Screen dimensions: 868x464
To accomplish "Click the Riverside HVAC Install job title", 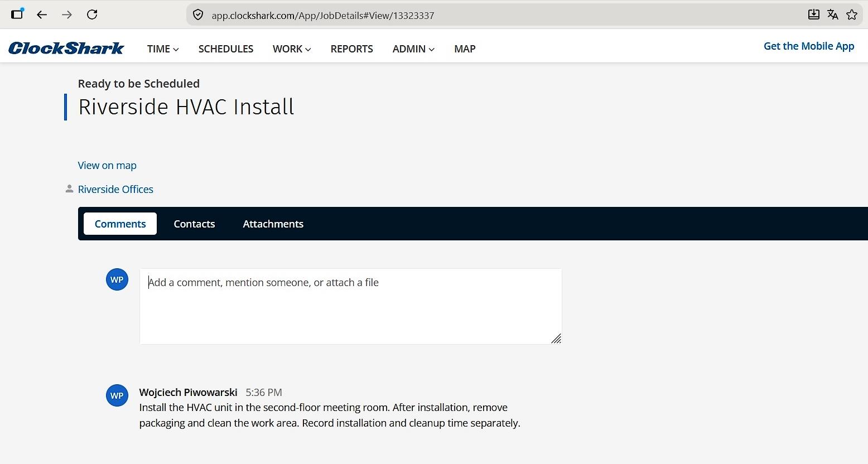I will (x=186, y=107).
